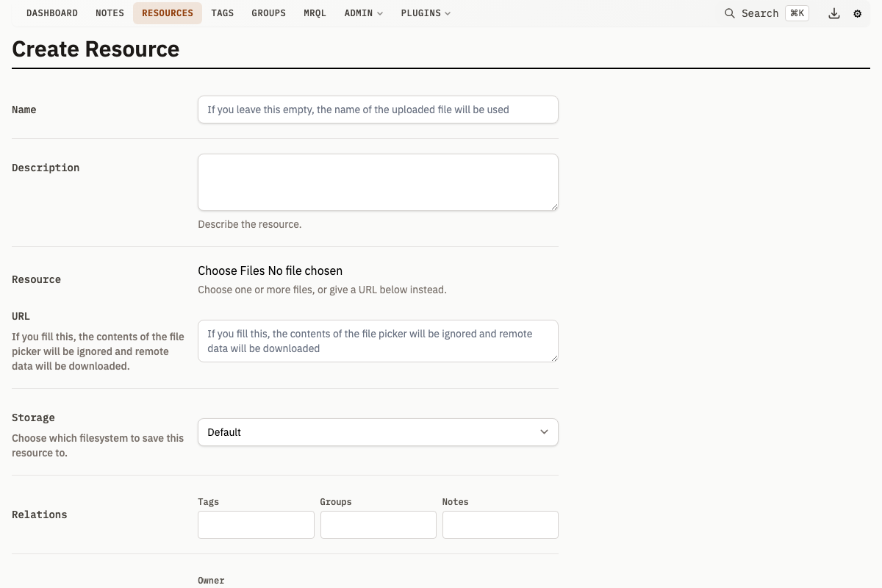
Task: Click the 'Relations' label
Action: click(40, 514)
